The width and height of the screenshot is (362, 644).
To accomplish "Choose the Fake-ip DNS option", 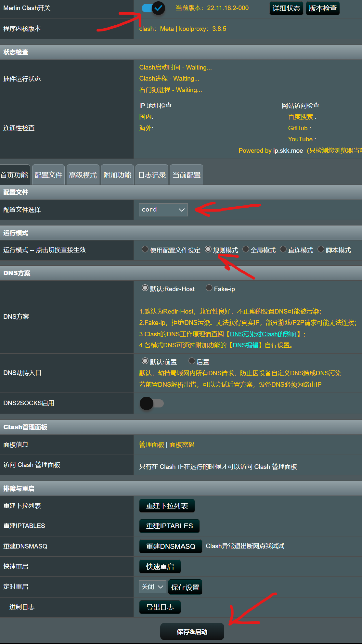I will pyautogui.click(x=209, y=288).
